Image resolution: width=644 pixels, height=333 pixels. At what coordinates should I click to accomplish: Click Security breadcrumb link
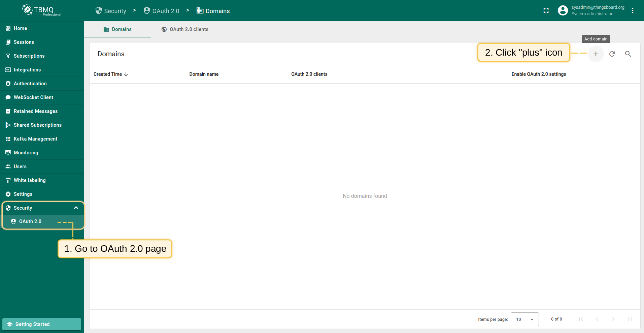111,11
